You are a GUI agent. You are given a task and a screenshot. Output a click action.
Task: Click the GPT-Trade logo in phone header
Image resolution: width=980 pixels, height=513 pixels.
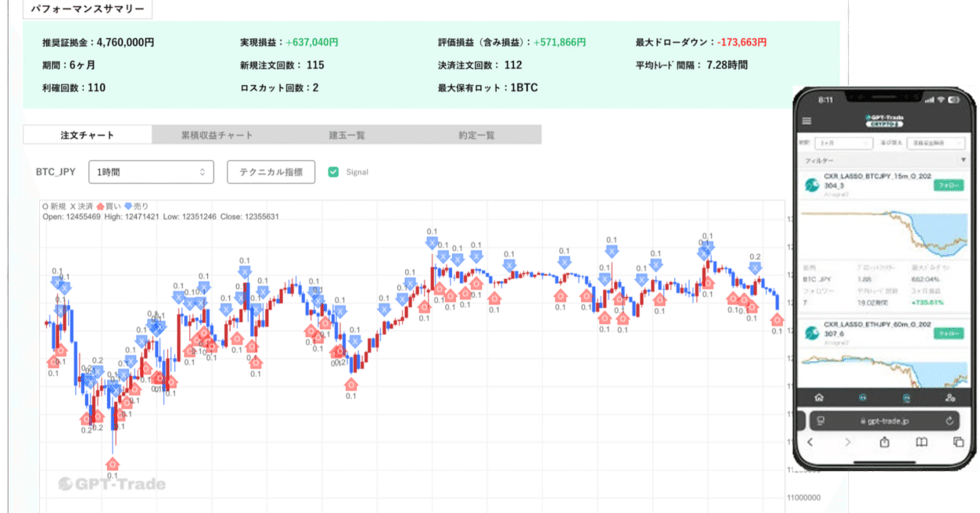tap(885, 120)
